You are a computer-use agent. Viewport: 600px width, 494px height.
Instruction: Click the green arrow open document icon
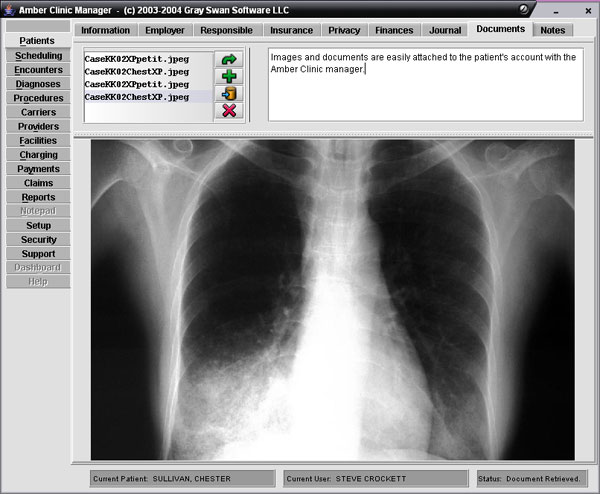[229, 60]
